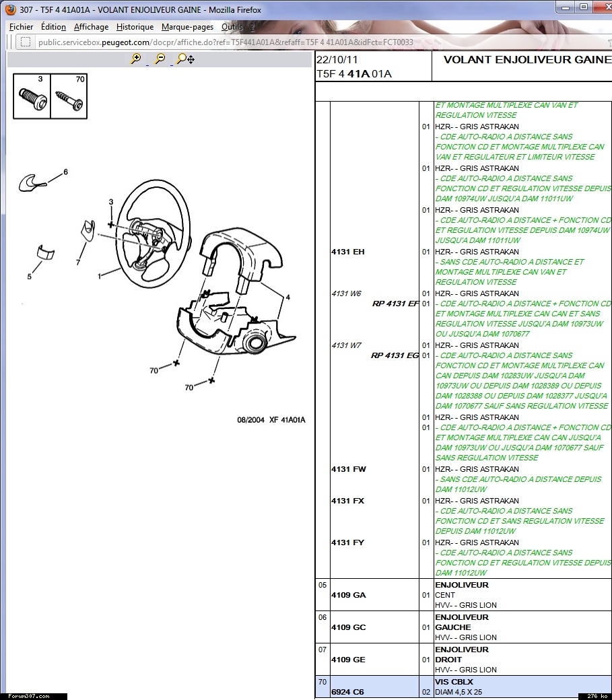612x700 pixels.
Task: Click item number 07 in table
Action: pos(322,649)
